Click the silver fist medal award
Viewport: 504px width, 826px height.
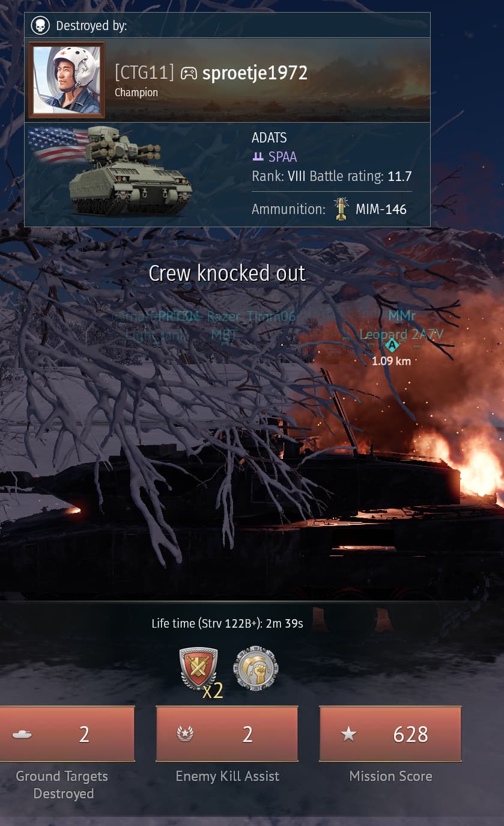(x=255, y=667)
